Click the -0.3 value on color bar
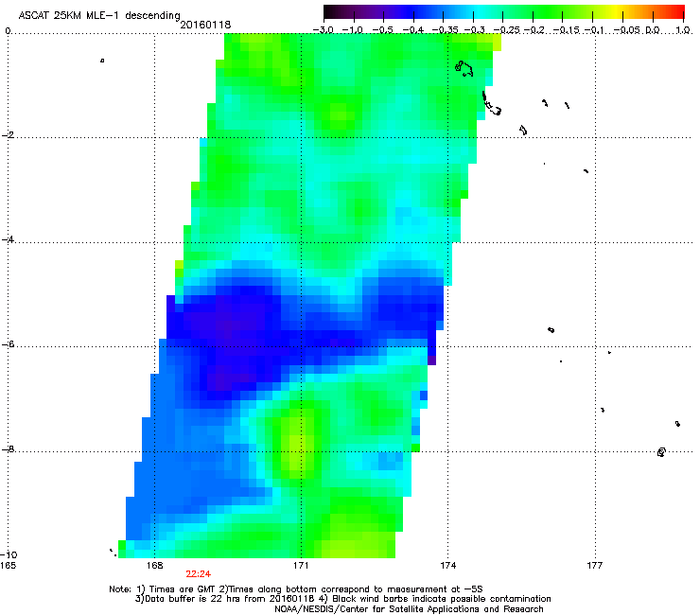Viewport: 700px width, 615px height. (475, 30)
